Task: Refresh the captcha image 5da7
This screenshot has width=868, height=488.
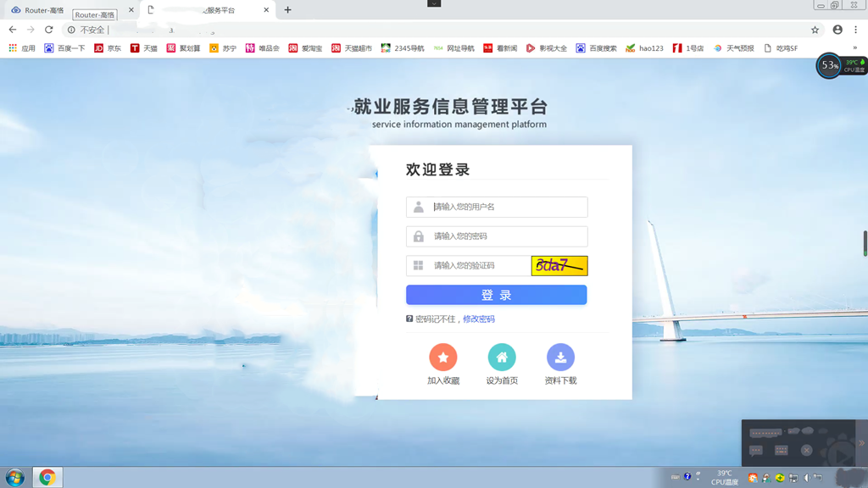Action: pos(559,265)
